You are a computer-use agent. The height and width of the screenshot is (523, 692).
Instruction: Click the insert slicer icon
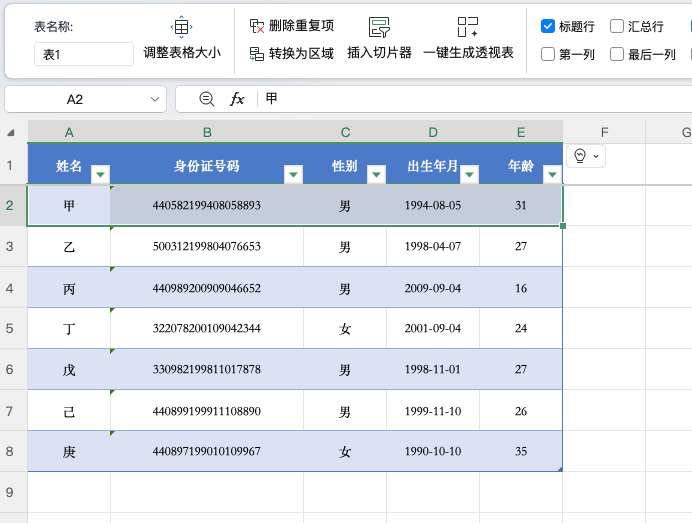tap(379, 27)
